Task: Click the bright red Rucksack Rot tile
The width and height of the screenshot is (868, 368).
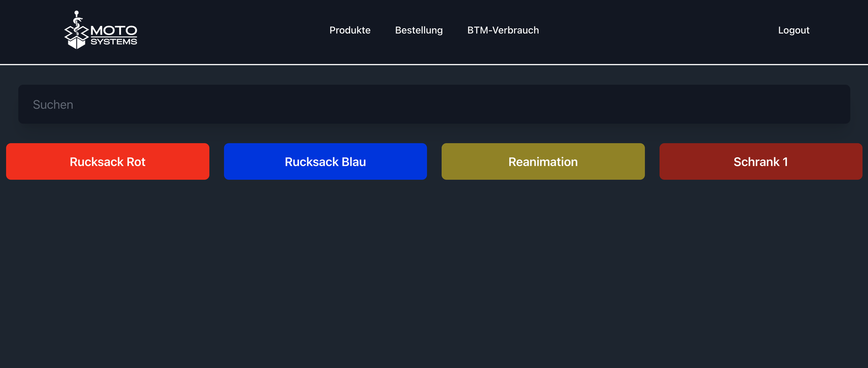Action: (107, 162)
